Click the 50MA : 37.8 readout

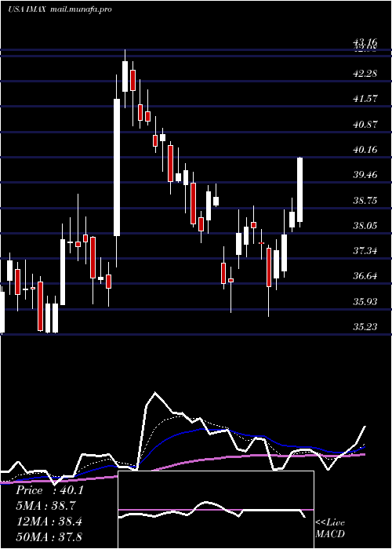point(49,536)
